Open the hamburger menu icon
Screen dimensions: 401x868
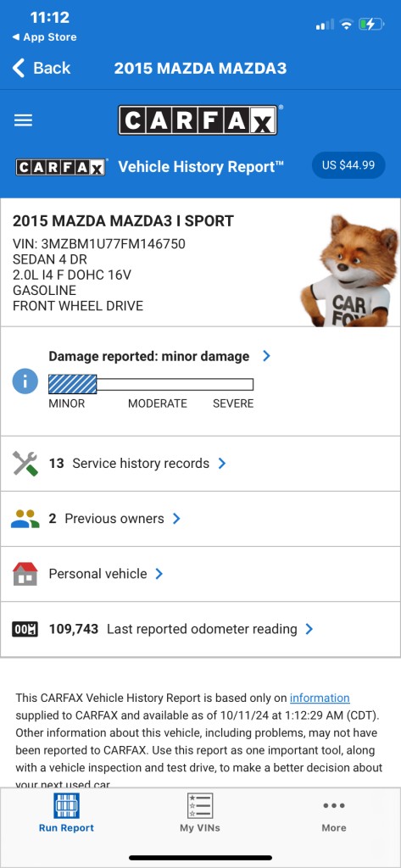pos(23,120)
